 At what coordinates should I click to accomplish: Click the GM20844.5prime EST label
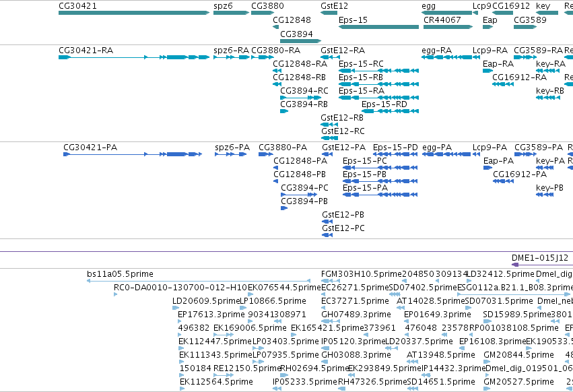518,355
